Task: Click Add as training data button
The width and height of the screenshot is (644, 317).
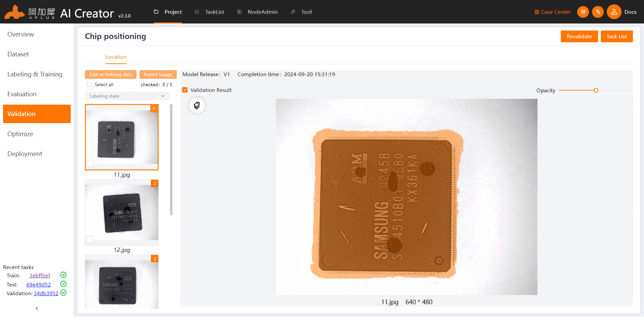Action: tap(111, 74)
